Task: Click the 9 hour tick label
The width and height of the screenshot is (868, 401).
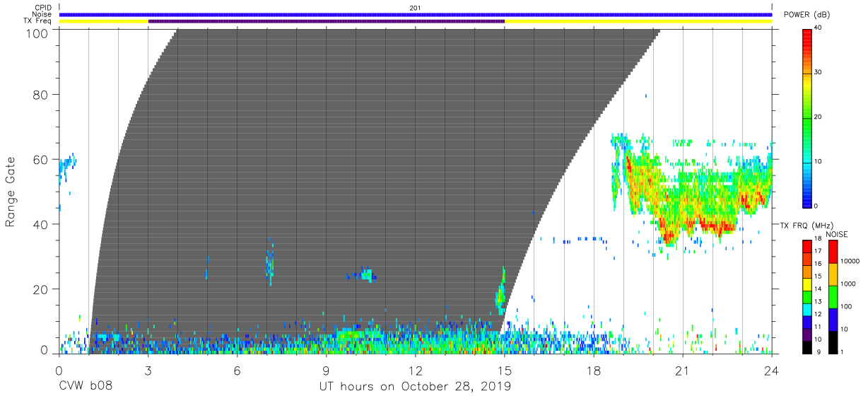Action: (x=326, y=370)
